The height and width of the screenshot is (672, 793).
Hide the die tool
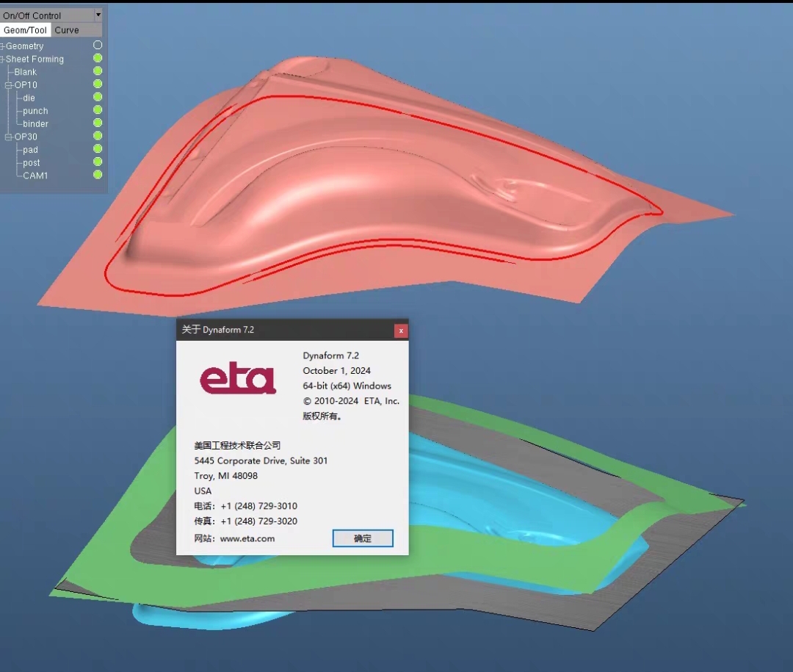tap(98, 97)
